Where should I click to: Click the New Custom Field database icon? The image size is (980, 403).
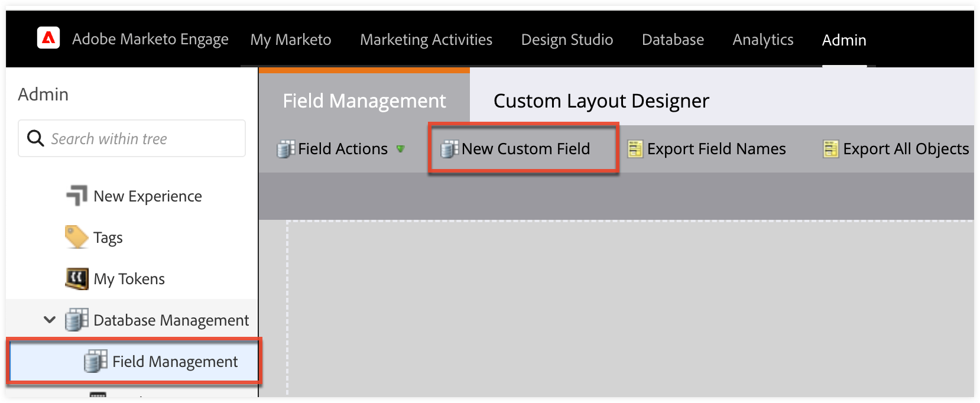449,148
